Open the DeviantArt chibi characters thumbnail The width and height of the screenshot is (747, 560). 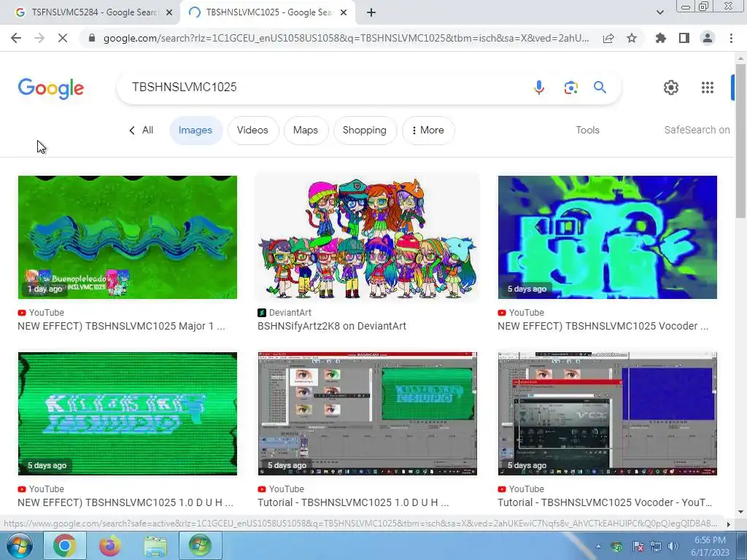pos(368,237)
